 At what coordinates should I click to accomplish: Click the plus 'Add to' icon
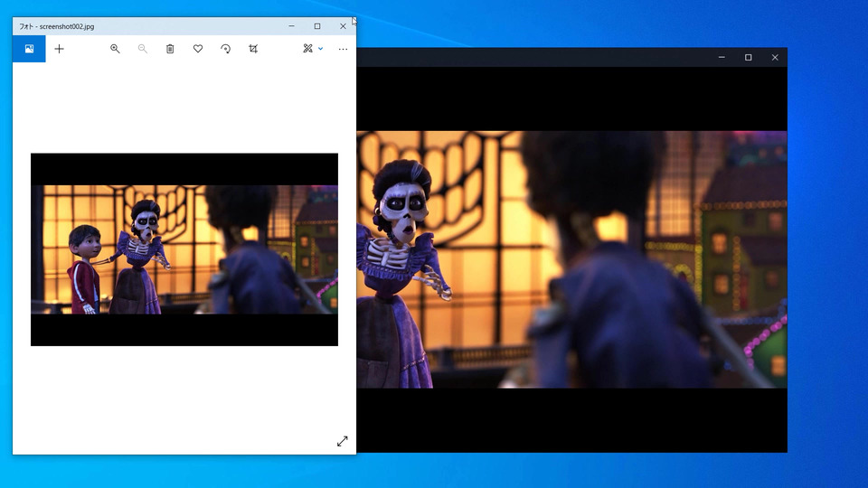pos(60,49)
